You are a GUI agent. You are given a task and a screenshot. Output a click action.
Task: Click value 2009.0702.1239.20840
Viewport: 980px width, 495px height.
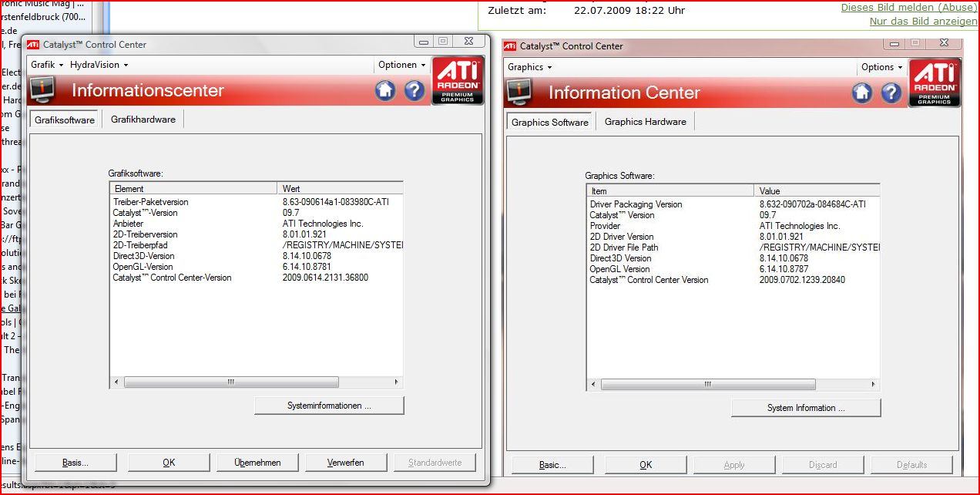(x=802, y=280)
